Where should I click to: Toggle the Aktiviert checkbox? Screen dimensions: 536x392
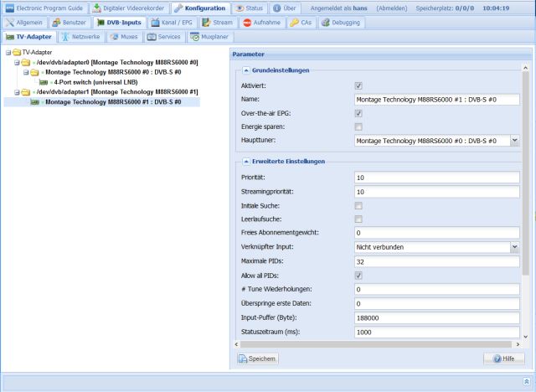click(358, 85)
